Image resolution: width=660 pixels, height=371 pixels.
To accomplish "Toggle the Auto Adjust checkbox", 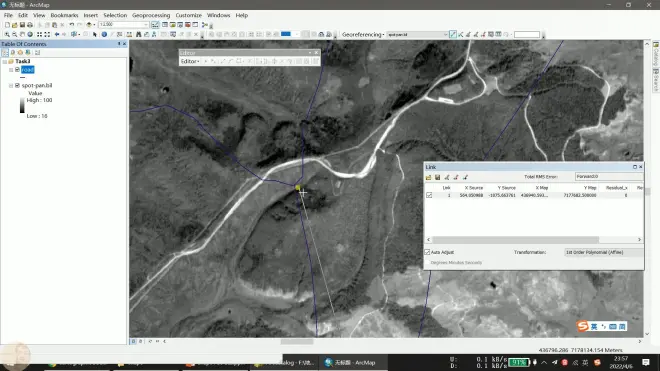I will 427,252.
